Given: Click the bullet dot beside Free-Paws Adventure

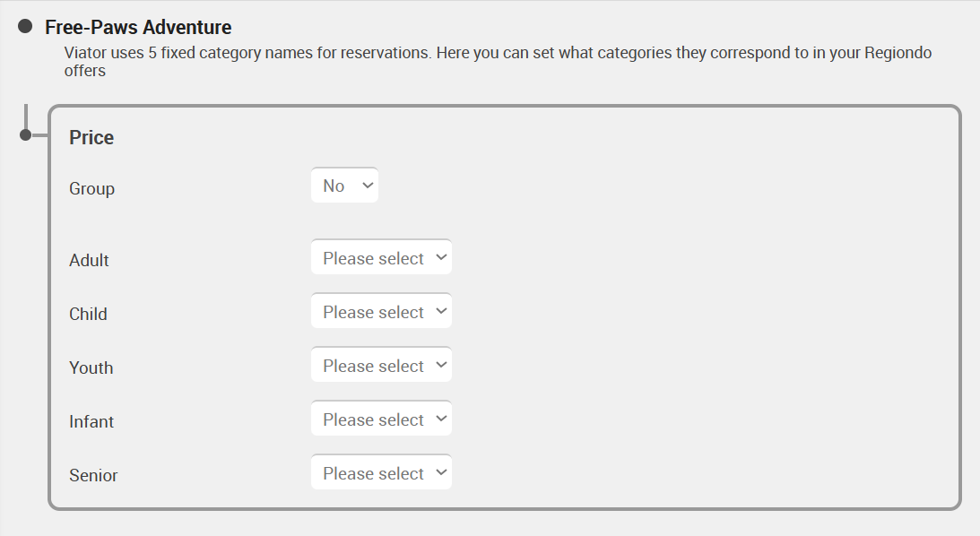Looking at the screenshot, I should [x=25, y=26].
